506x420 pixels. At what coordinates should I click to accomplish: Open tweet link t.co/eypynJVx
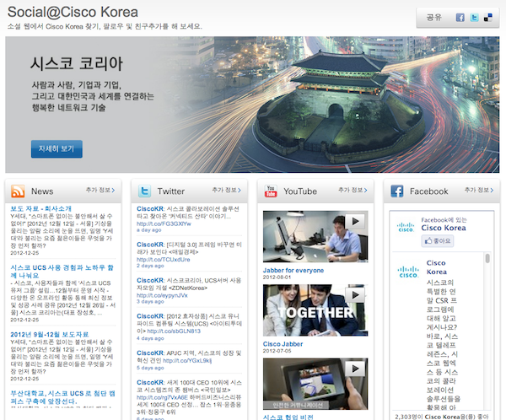click(162, 295)
